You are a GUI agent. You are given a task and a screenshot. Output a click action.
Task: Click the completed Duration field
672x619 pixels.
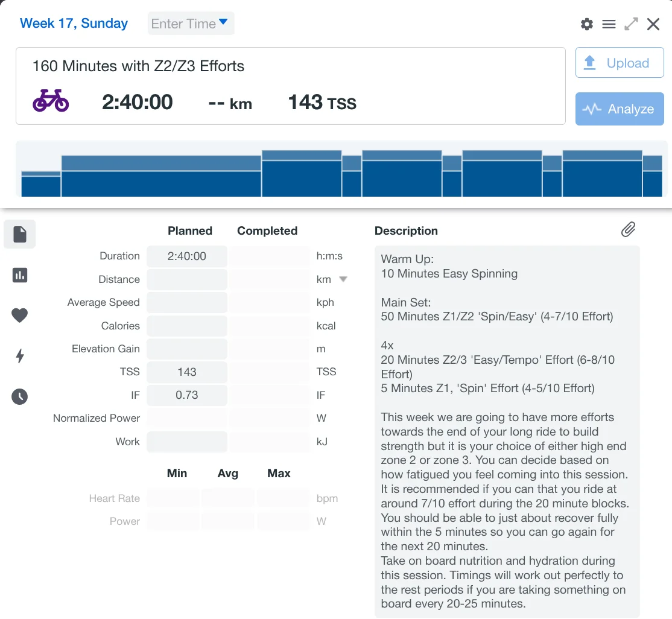[270, 256]
